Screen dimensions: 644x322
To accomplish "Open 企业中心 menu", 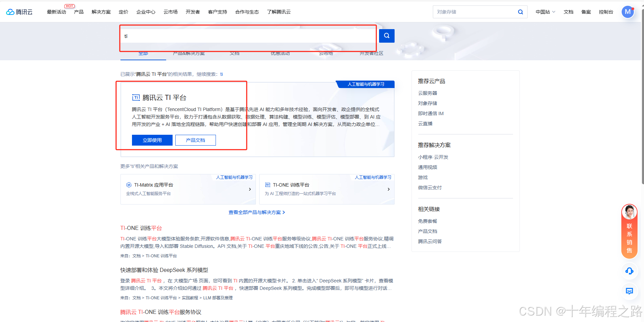I will 146,12.
